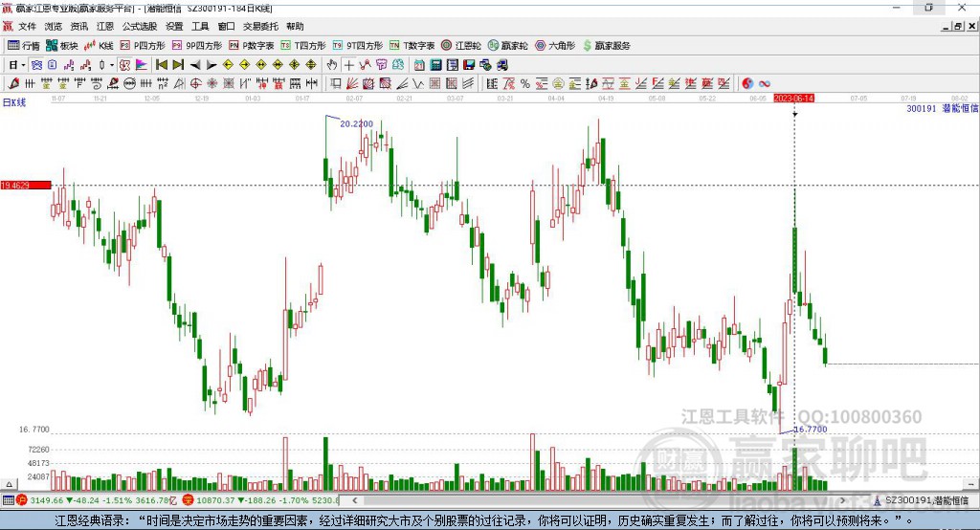Click the status bar grid icon
Screen dimensions: 980x530
click(x=8, y=500)
